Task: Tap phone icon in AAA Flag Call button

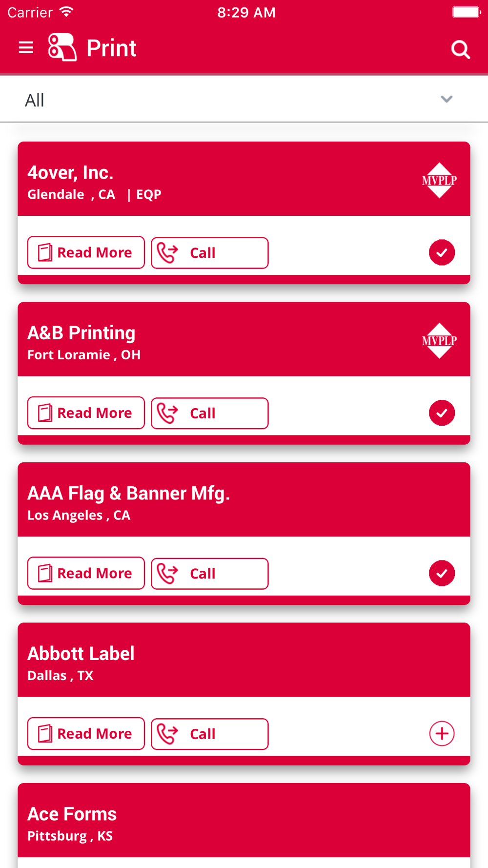Action: coord(167,574)
